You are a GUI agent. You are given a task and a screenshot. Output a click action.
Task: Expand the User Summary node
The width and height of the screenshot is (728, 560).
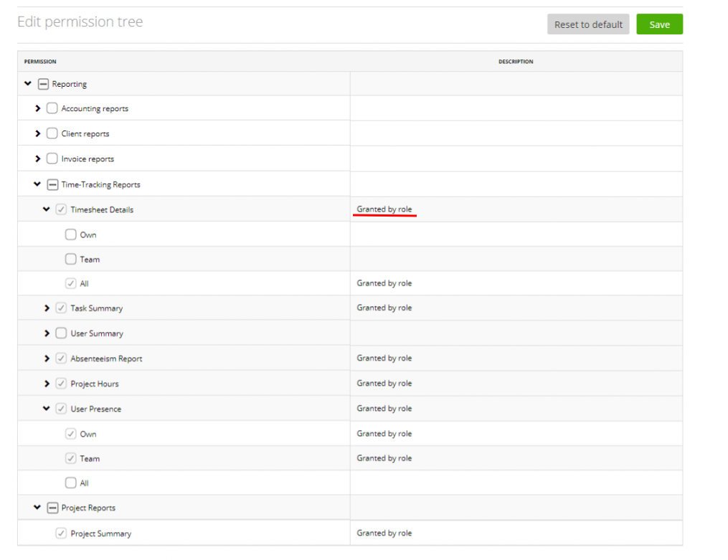click(47, 333)
